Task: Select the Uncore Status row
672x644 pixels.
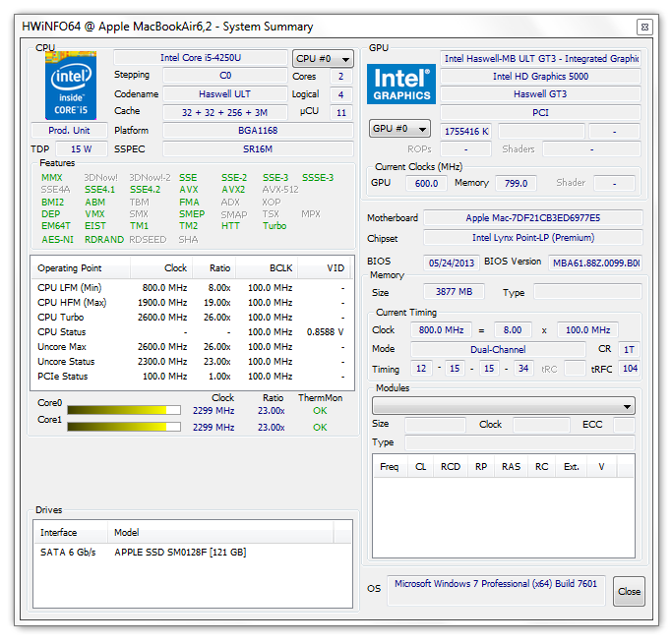Action: [192, 362]
